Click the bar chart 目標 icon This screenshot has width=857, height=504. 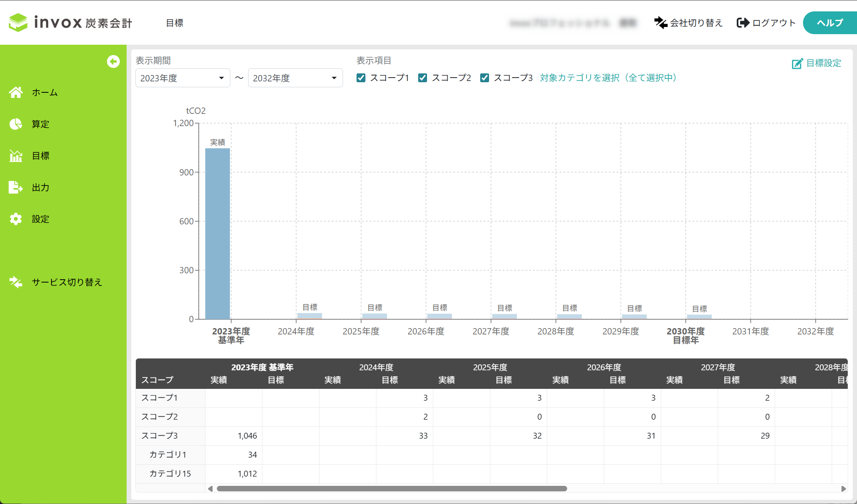(16, 156)
